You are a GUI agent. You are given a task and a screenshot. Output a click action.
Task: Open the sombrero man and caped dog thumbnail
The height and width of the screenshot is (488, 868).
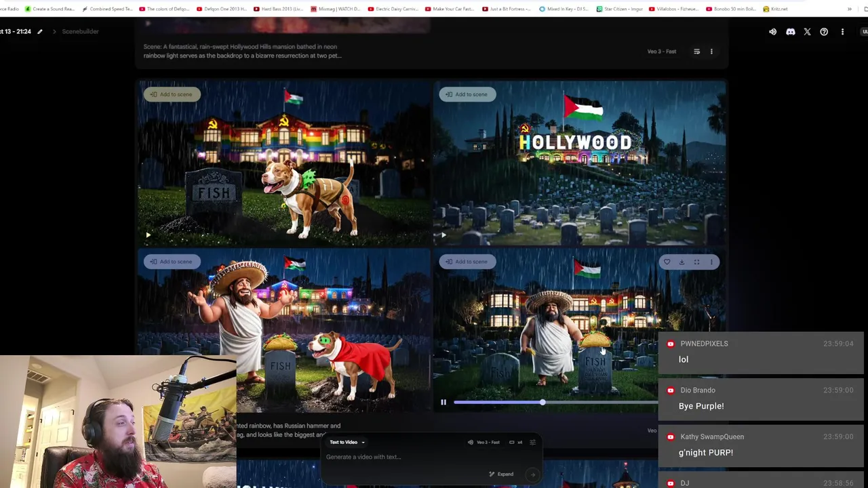click(x=284, y=331)
